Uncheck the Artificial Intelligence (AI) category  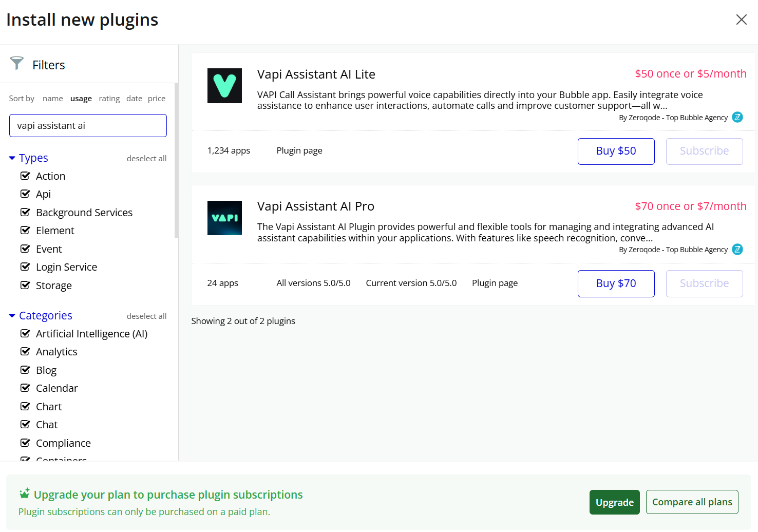(25, 334)
